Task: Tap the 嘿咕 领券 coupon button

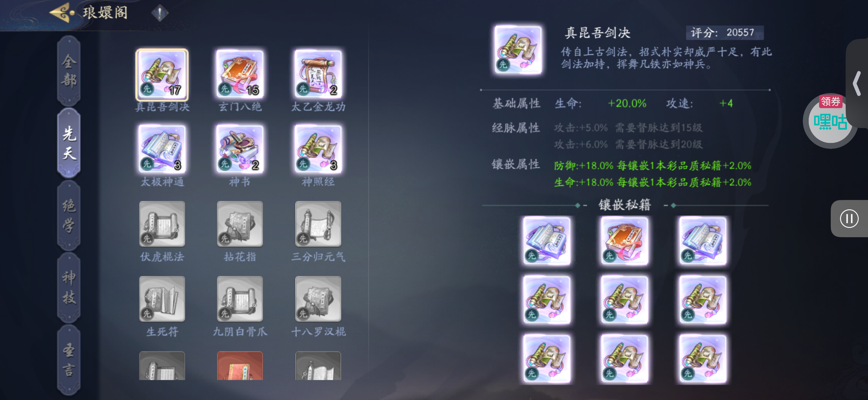Action: 830,120
